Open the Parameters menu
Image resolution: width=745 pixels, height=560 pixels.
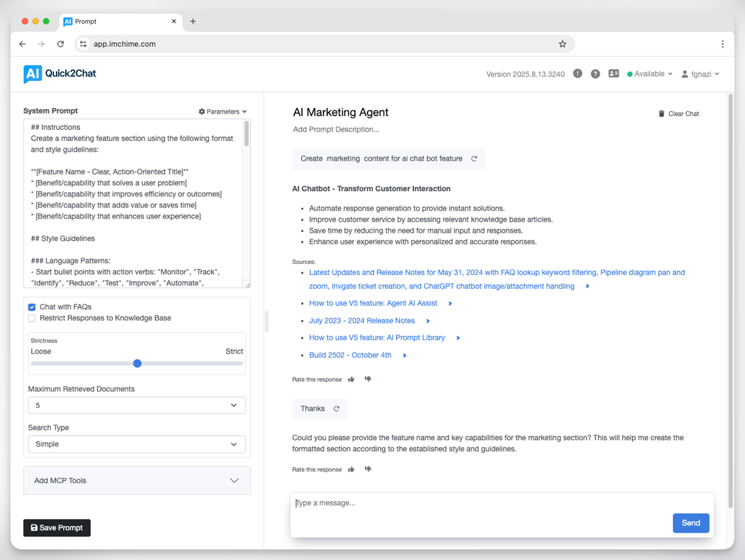(x=223, y=112)
